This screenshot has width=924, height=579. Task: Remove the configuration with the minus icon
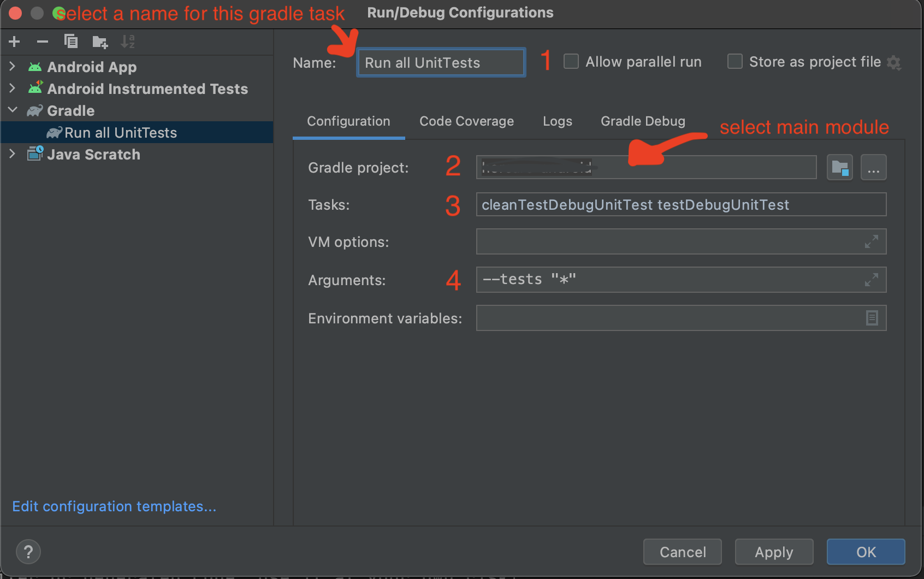coord(43,42)
